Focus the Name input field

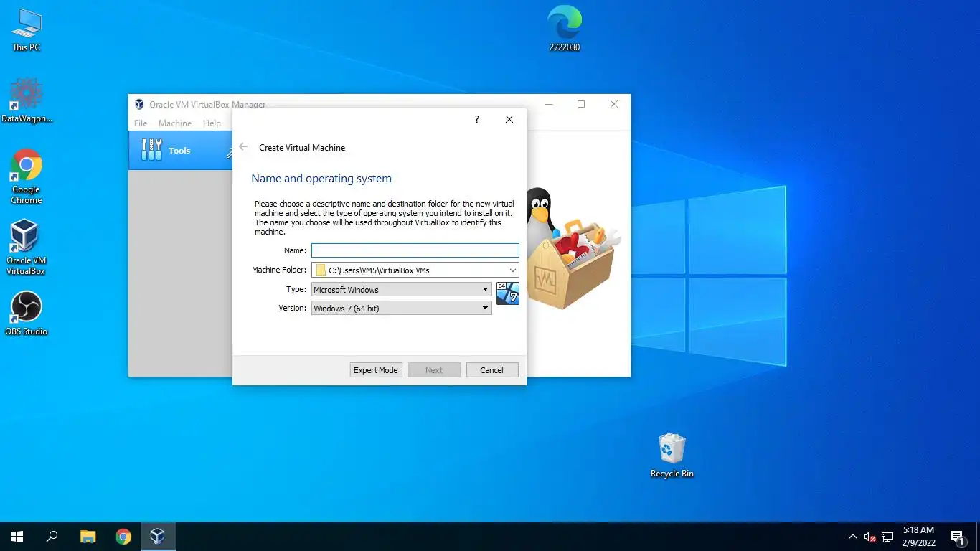(415, 250)
